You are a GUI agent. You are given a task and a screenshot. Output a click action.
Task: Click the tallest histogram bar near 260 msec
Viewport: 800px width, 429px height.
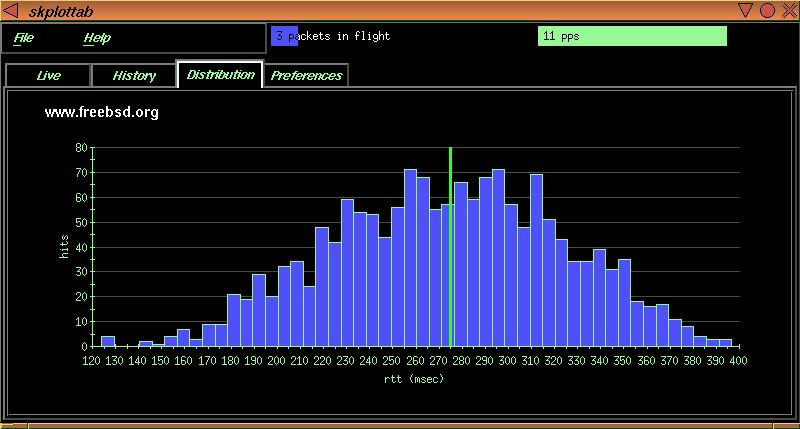click(410, 260)
